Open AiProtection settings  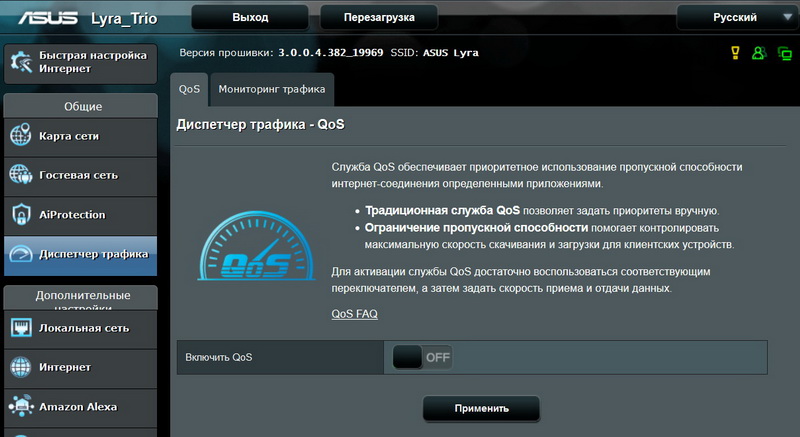click(79, 215)
